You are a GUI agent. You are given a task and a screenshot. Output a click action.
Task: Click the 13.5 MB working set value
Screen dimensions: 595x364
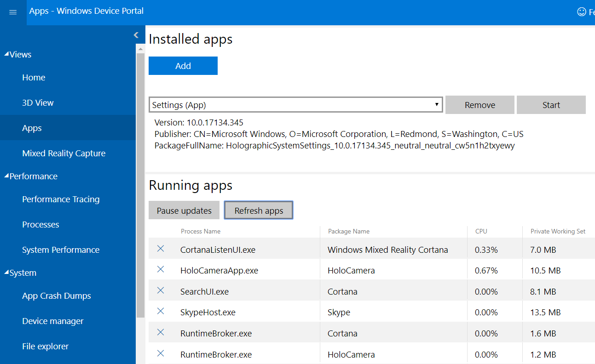point(545,313)
